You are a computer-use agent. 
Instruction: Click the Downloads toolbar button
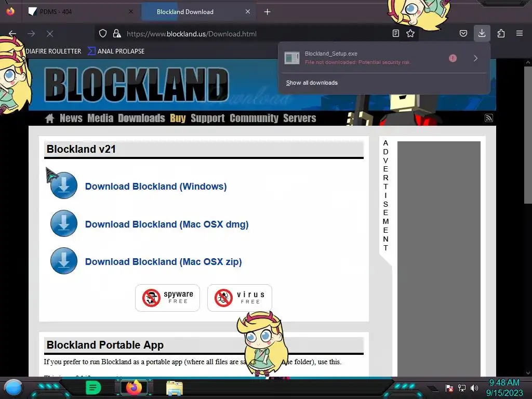click(x=482, y=33)
